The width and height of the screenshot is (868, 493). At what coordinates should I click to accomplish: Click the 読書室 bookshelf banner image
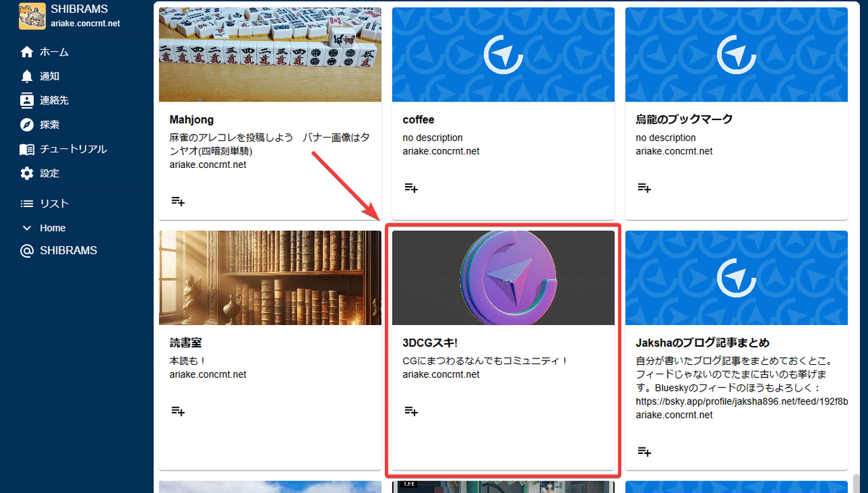point(270,278)
